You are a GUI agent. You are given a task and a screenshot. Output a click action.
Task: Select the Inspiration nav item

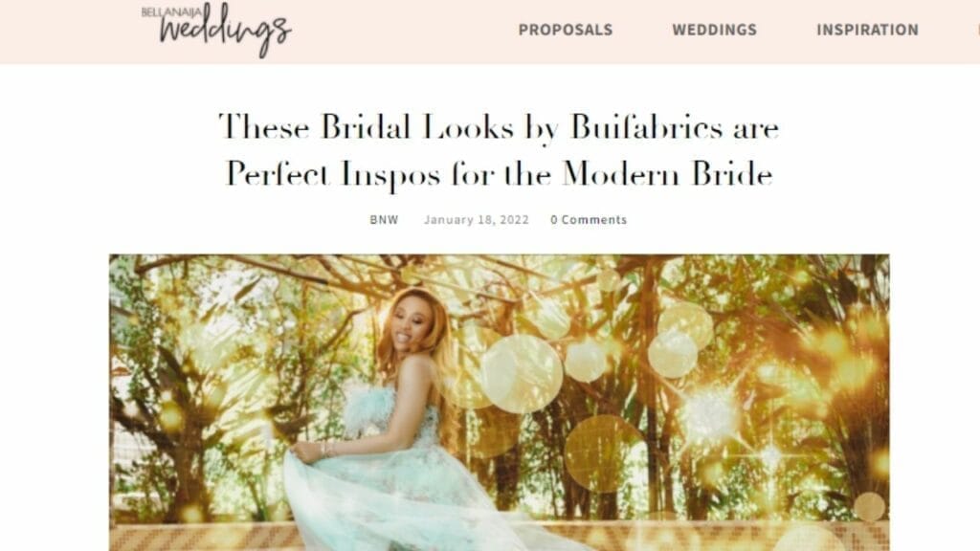[867, 30]
